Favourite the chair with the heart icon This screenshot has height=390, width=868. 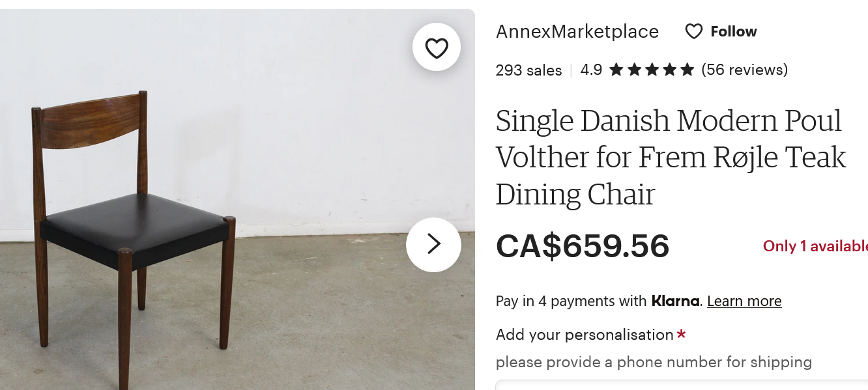point(437,48)
